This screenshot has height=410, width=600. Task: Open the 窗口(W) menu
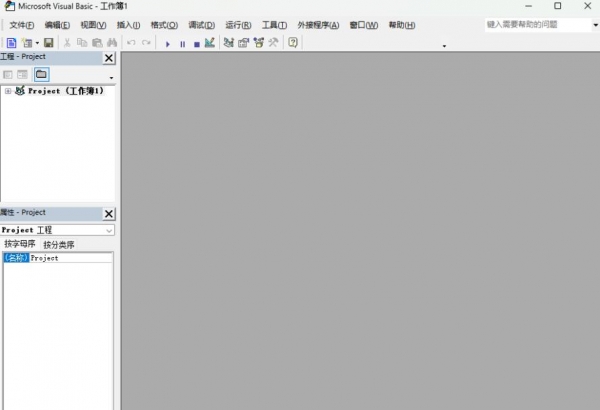(x=364, y=25)
